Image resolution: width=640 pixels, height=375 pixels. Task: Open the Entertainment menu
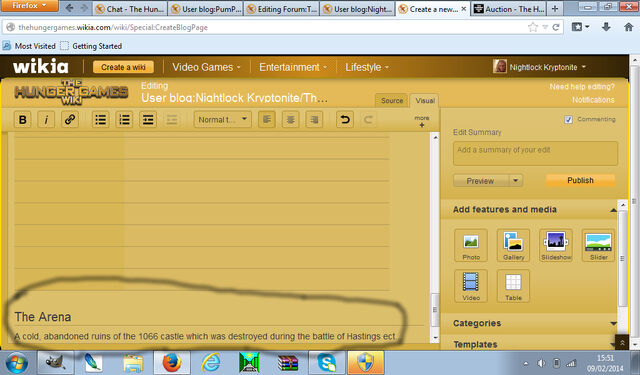tap(293, 67)
